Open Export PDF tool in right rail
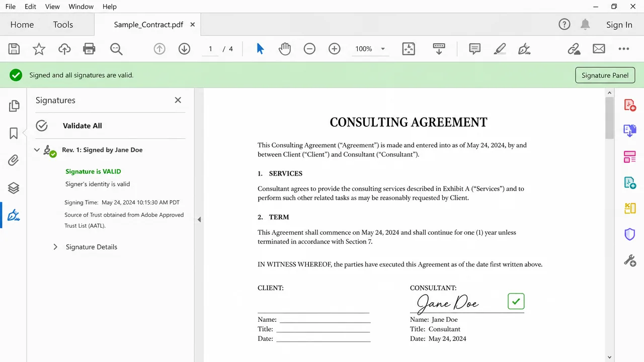Viewport: 644px width, 362px height. pos(630,131)
